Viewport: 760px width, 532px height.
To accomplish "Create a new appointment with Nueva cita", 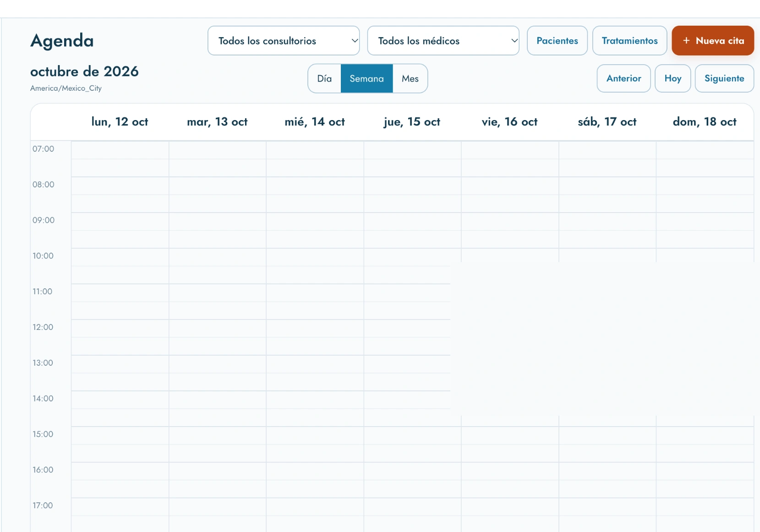I will coord(713,41).
